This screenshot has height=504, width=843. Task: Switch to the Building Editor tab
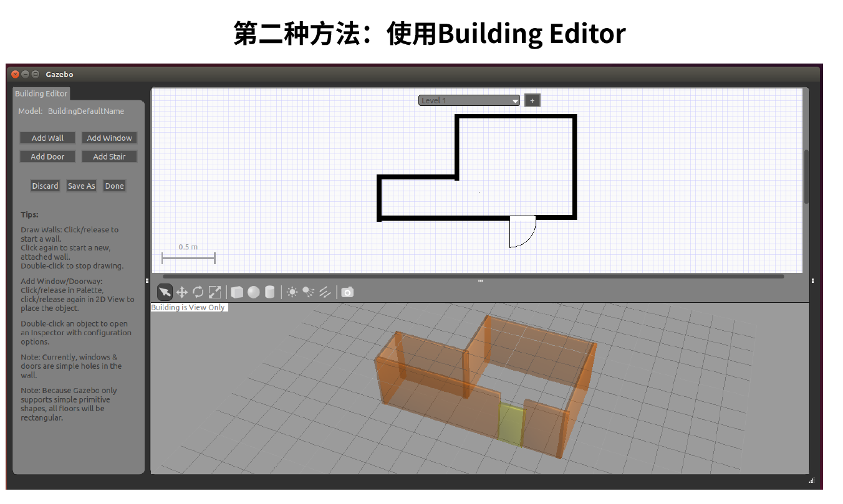(41, 93)
